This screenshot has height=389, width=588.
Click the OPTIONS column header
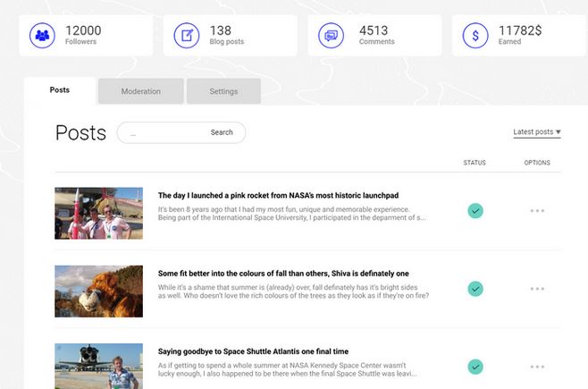pos(537,163)
